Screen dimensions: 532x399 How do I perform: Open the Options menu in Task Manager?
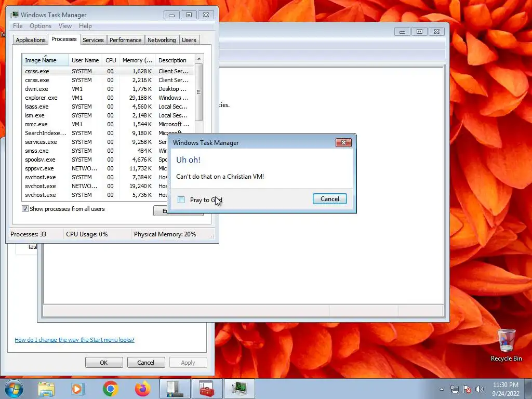(41, 26)
